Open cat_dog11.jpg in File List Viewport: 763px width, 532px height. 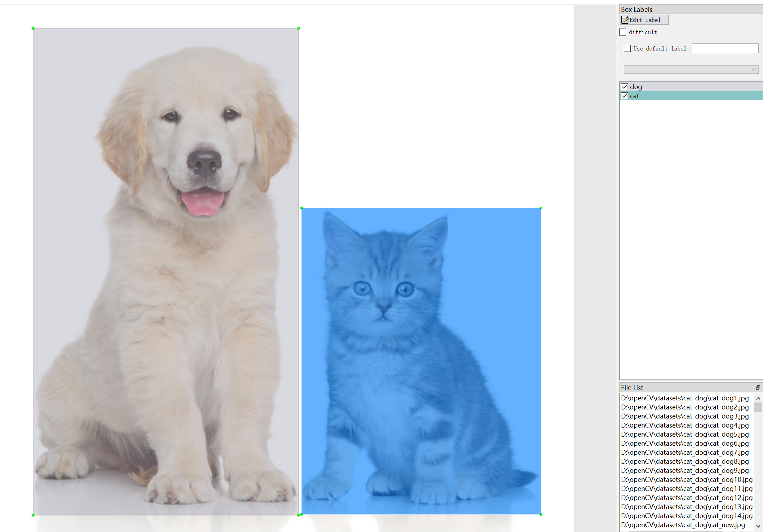pyautogui.click(x=687, y=488)
